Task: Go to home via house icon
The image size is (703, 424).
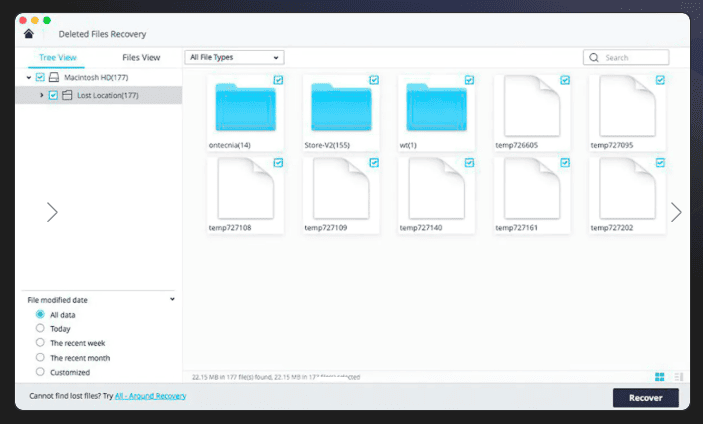Action: point(29,34)
